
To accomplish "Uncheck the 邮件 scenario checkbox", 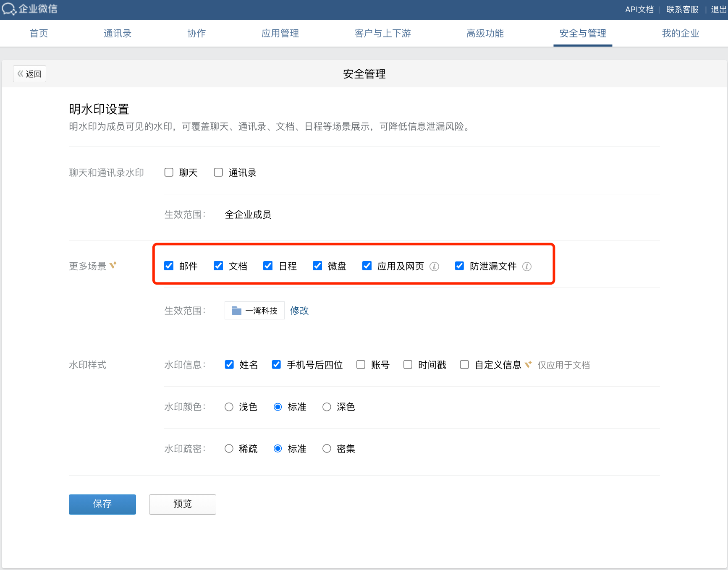I will click(169, 266).
